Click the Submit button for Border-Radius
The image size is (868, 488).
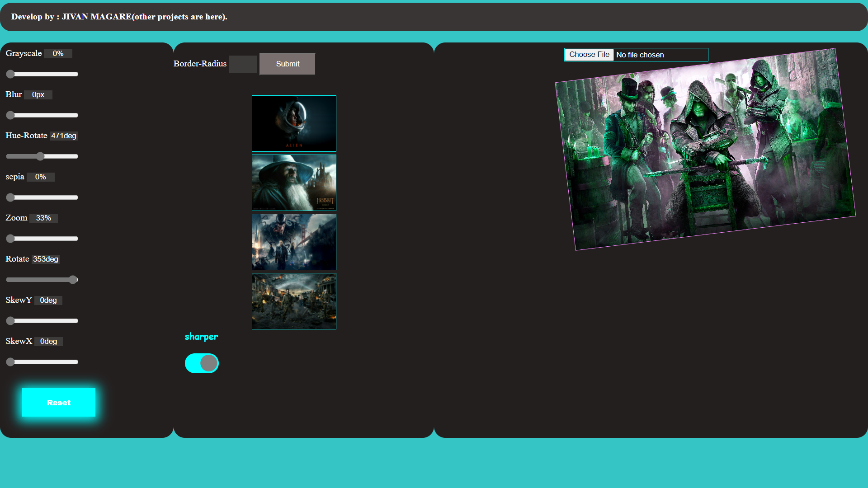(x=288, y=64)
